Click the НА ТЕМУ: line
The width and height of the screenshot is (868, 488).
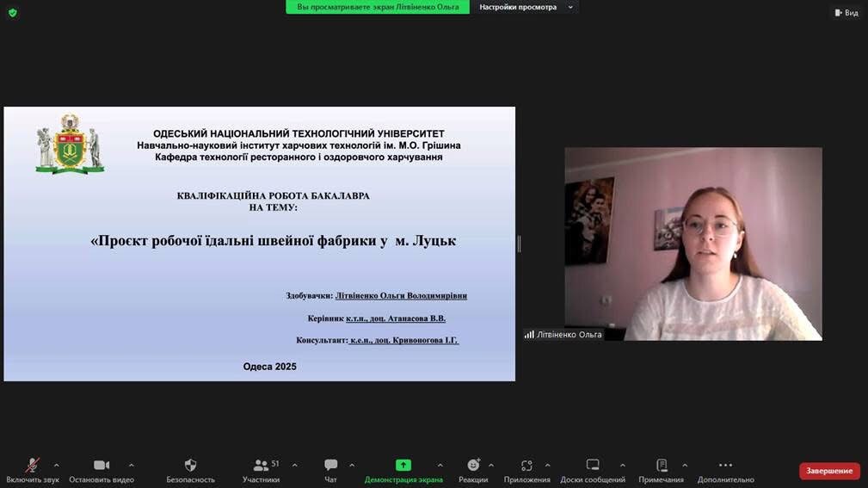[x=274, y=207]
